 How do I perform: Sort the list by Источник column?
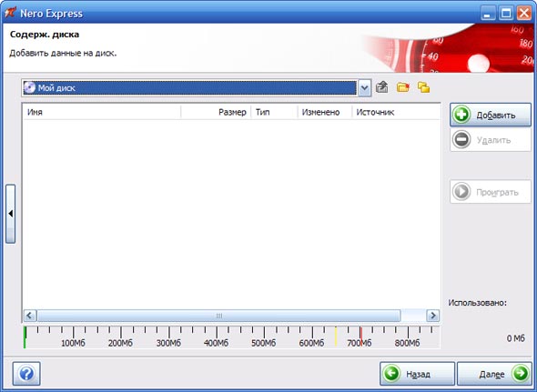[x=396, y=112]
